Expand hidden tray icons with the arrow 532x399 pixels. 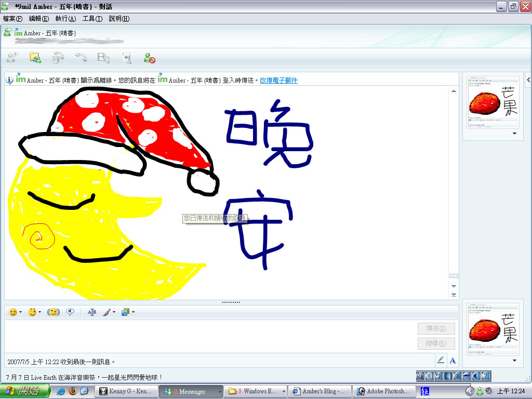pyautogui.click(x=470, y=392)
